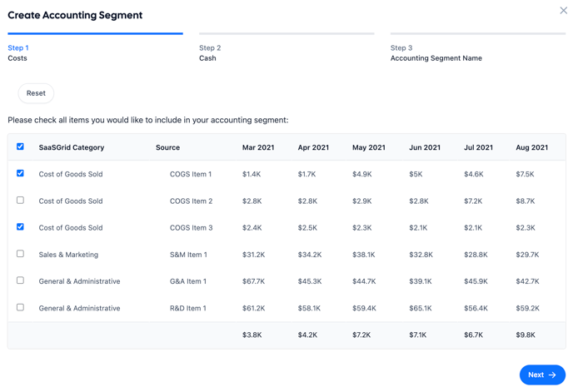Toggle the select-all header checkbox
The width and height of the screenshot is (573, 392).
pyautogui.click(x=20, y=146)
